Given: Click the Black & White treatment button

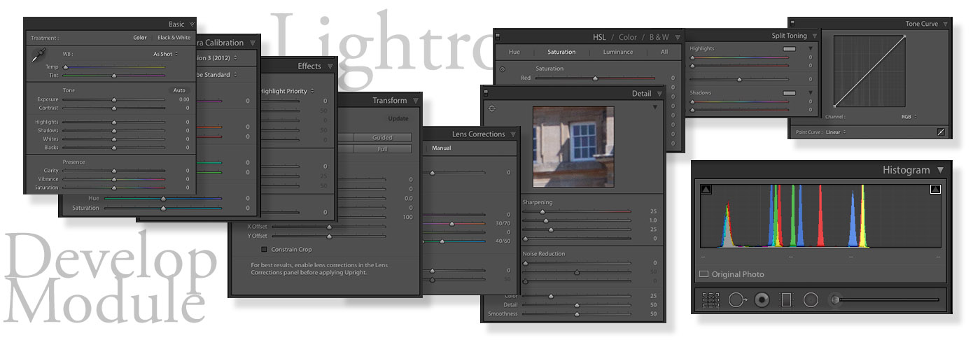Looking at the screenshot, I should click(x=174, y=38).
